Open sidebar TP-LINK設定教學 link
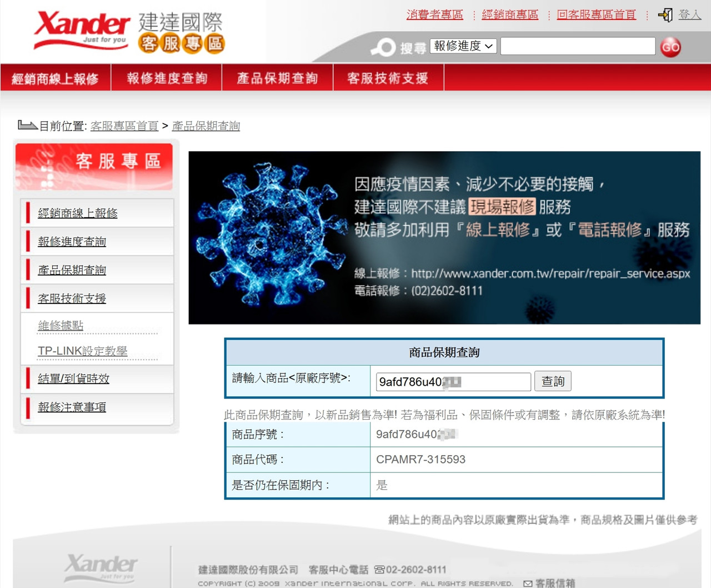The image size is (711, 588). point(83,351)
